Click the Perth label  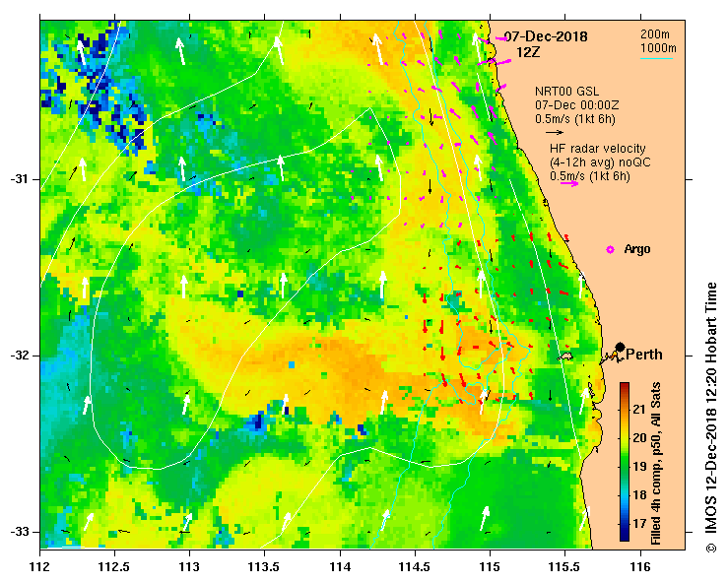click(x=644, y=355)
